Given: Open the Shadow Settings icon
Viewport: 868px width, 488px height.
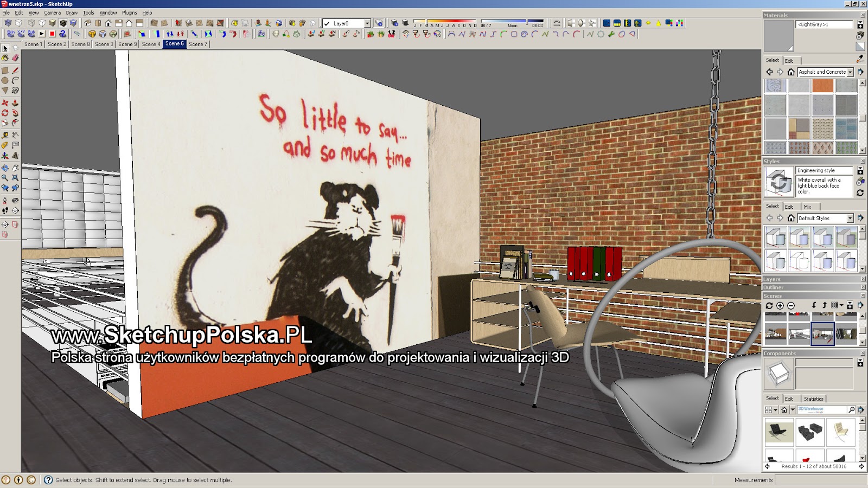Looking at the screenshot, I should pyautogui.click(x=394, y=23).
